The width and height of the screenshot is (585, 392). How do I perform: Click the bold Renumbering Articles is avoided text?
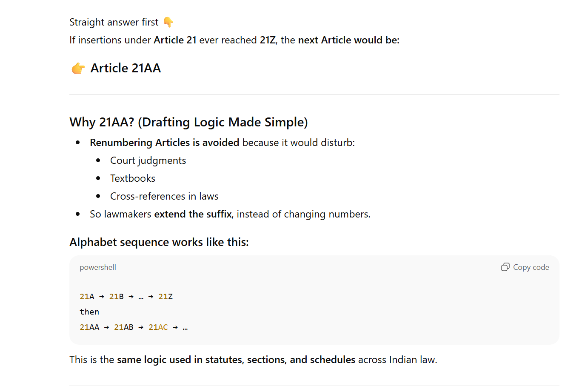[164, 143]
